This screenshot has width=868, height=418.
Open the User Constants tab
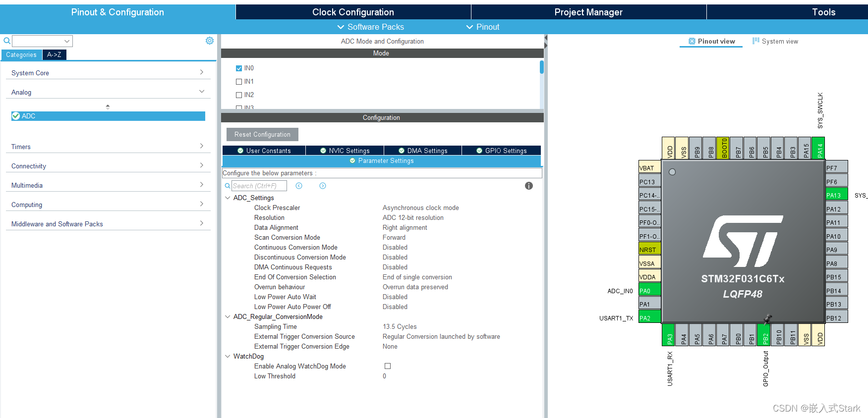264,151
